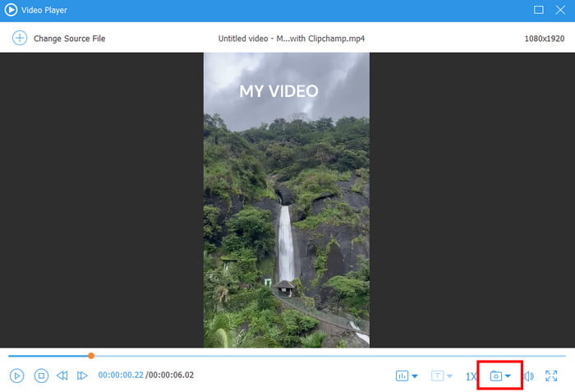
Task: Open the subtitle dropdown arrow
Action: tap(449, 376)
